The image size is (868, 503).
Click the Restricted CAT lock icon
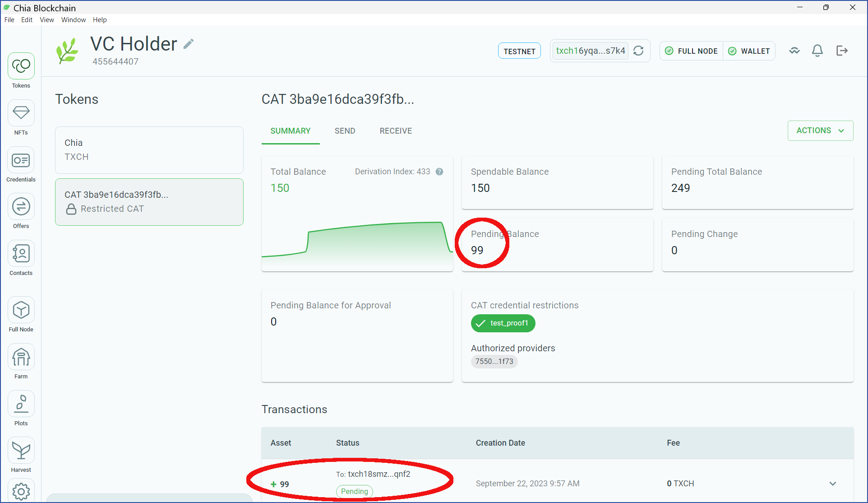(71, 209)
